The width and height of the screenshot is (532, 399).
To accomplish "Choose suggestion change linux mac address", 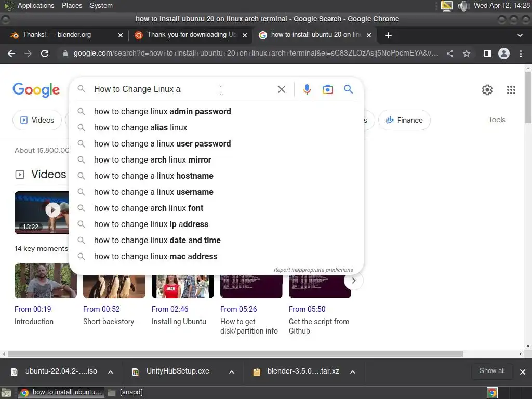I will pos(216,257).
